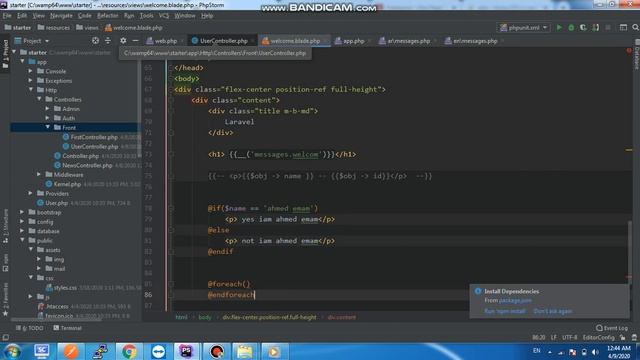The image size is (640, 360).
Task: Click Run 'npm install' link
Action: click(505, 311)
